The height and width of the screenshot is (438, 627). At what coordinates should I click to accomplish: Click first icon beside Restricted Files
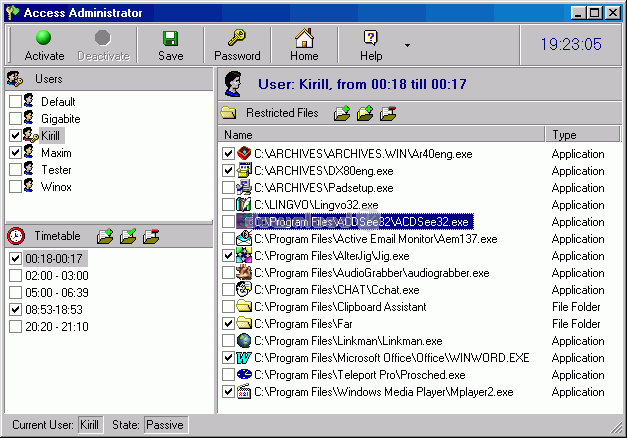[x=342, y=113]
